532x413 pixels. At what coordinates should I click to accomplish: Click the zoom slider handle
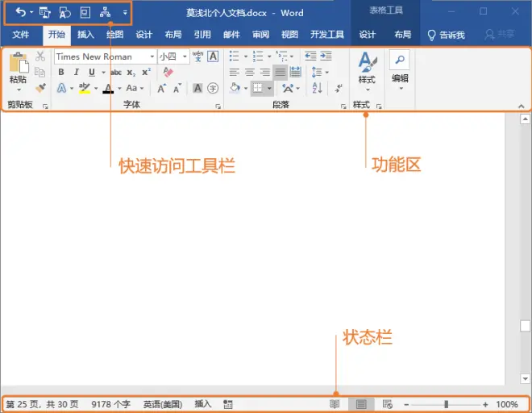click(447, 404)
